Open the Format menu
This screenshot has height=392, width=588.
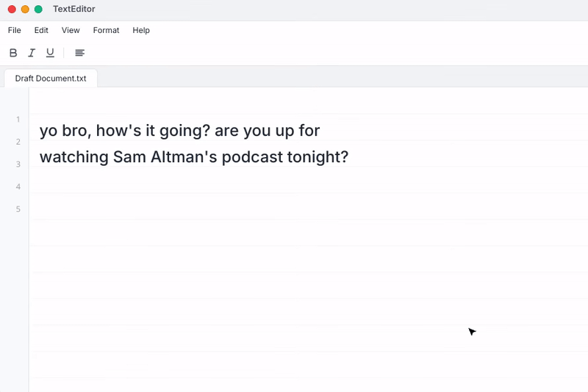click(106, 30)
